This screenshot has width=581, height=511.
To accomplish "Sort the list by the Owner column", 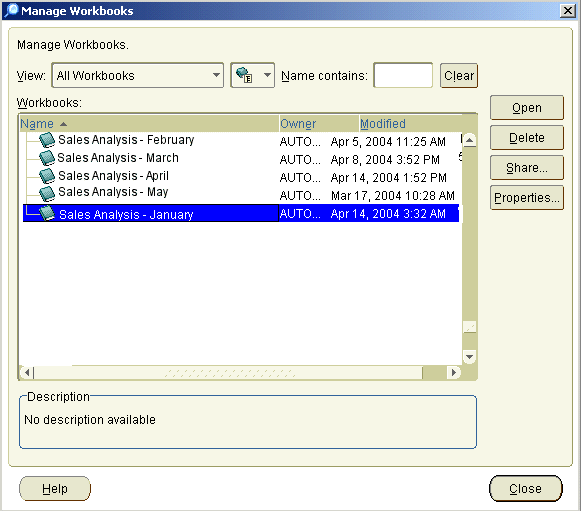I will tap(298, 124).
